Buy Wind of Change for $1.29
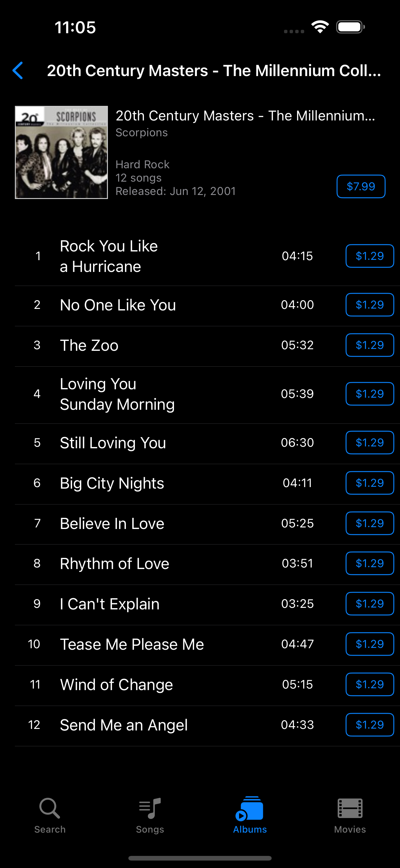 pos(370,684)
